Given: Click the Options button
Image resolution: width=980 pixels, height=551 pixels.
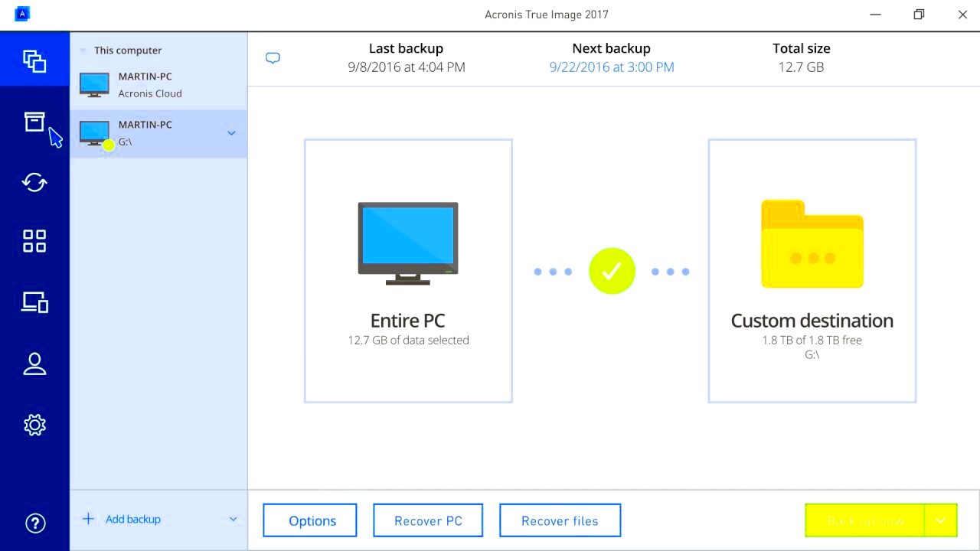Looking at the screenshot, I should click(310, 520).
